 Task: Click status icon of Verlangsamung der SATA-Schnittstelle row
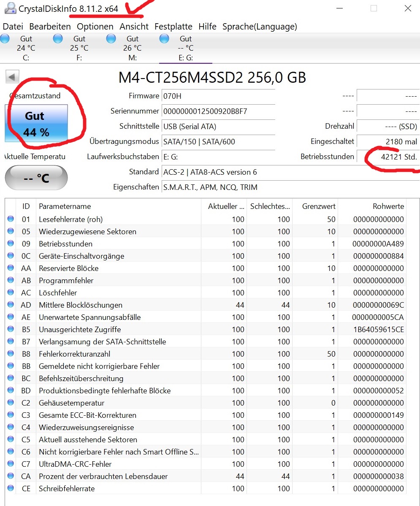[11, 341]
